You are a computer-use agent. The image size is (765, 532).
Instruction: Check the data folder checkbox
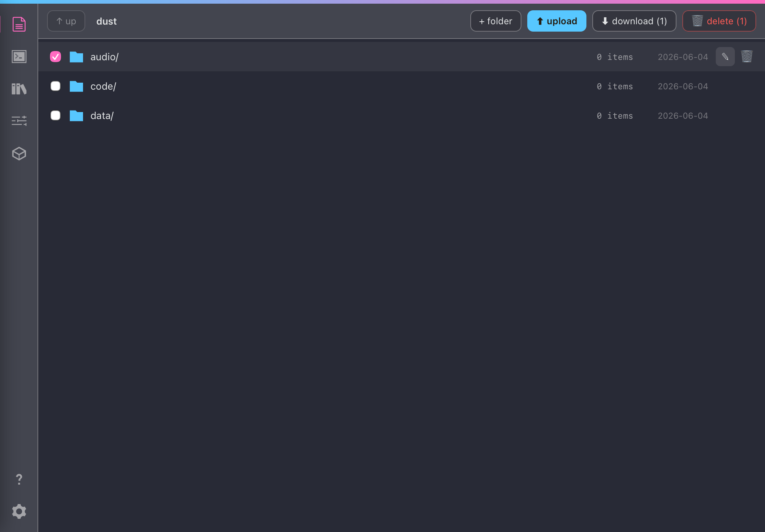(x=55, y=115)
